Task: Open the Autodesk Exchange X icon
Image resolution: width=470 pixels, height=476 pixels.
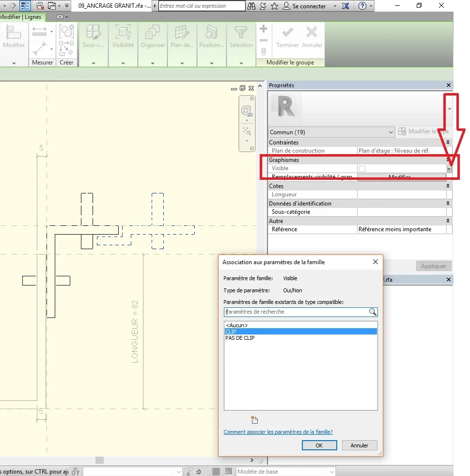Action: coord(345,6)
